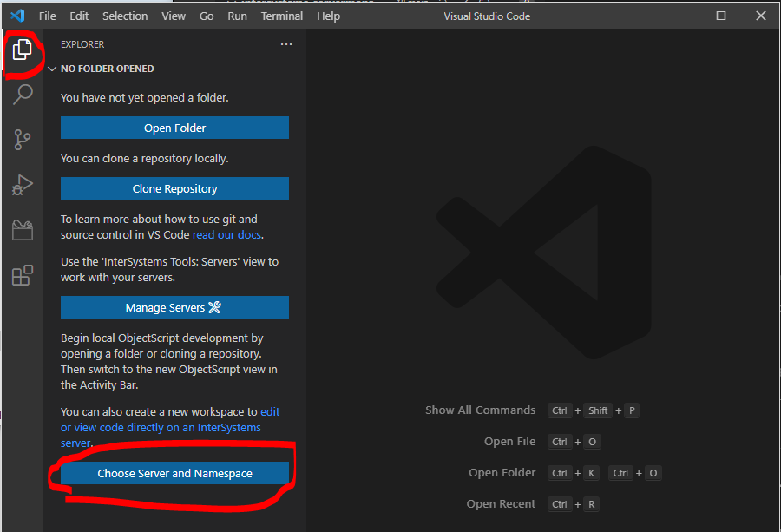Open the Terminal menu
The image size is (781, 532).
pos(282,16)
